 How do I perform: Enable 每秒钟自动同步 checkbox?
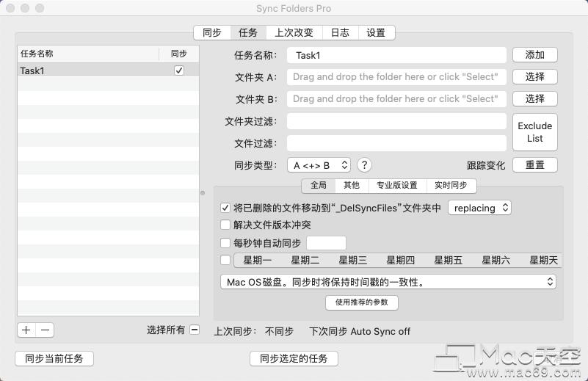pyautogui.click(x=225, y=243)
